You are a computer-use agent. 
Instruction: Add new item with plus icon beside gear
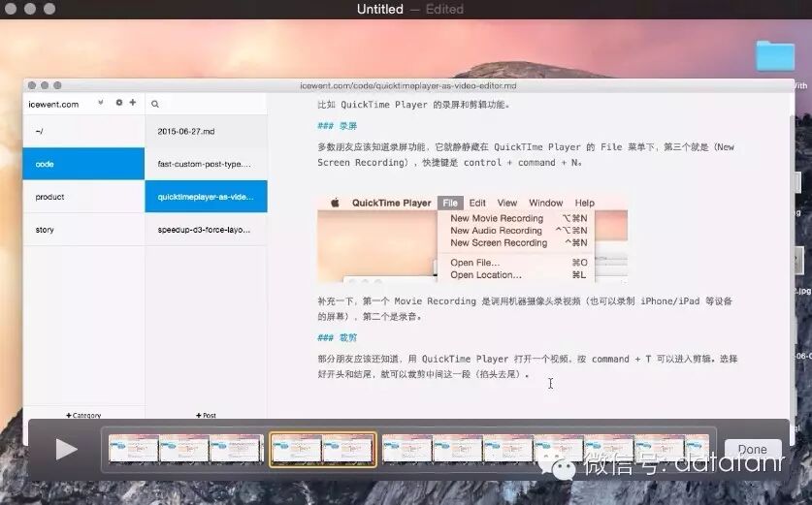tap(133, 103)
